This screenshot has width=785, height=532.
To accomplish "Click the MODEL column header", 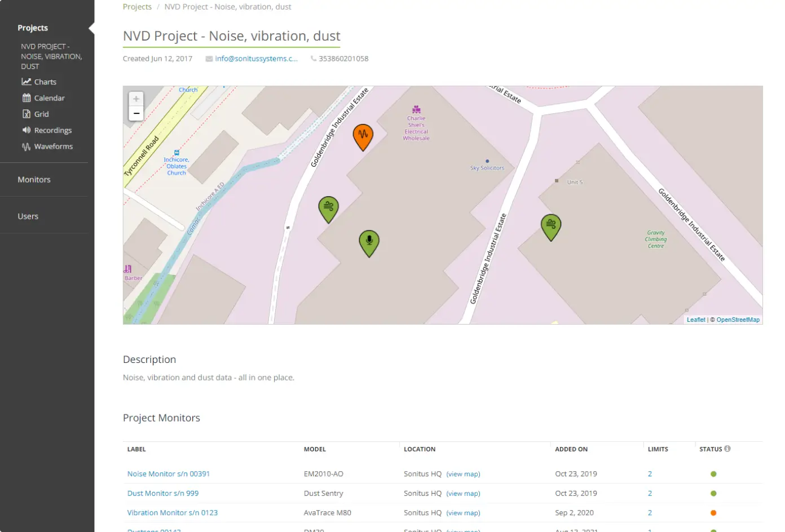I will tap(315, 449).
